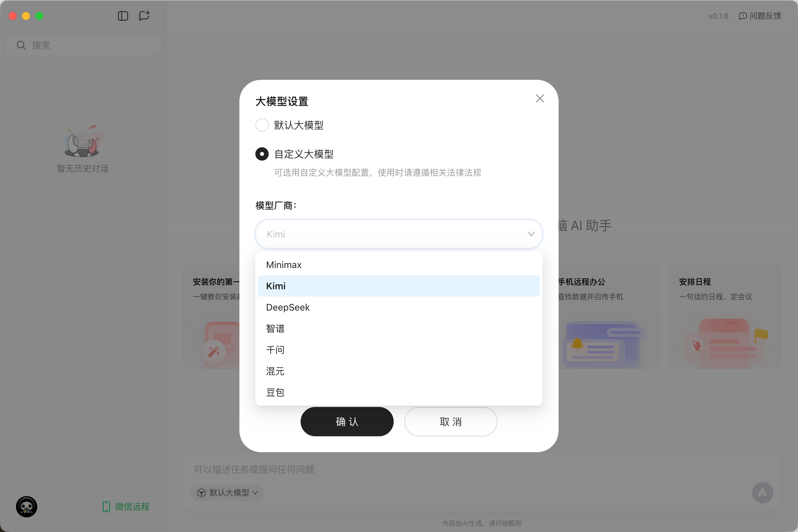
Task: Click the 取消 cancel button
Action: 450,422
